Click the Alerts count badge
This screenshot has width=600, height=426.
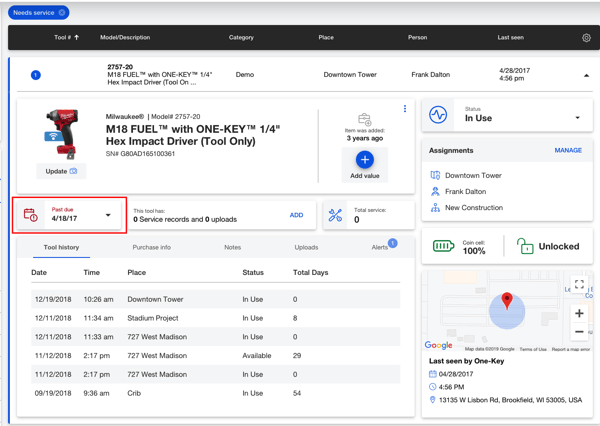tap(393, 243)
